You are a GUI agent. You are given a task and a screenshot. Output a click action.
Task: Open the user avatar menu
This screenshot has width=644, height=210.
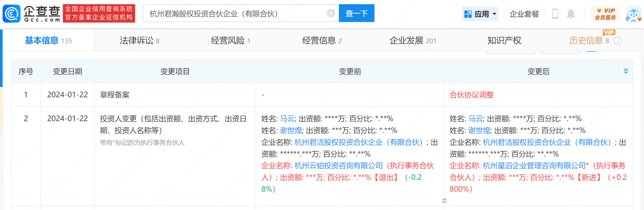[x=634, y=14]
